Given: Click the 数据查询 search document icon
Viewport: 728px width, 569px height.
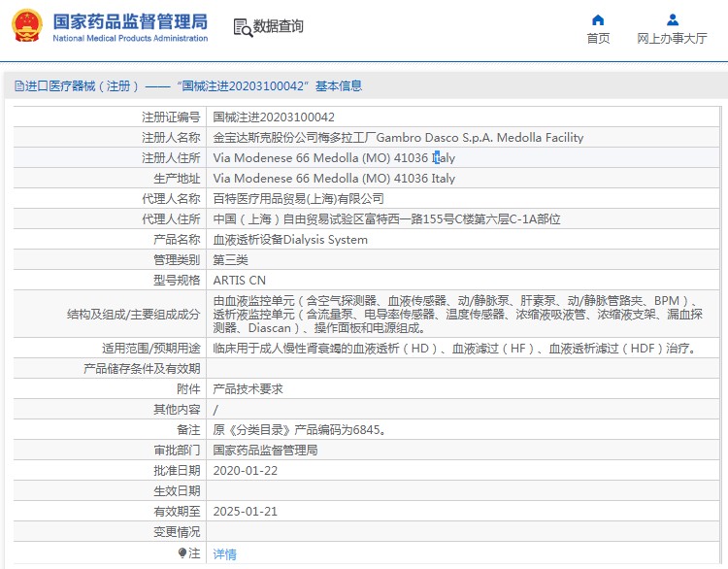Looking at the screenshot, I should 242,27.
